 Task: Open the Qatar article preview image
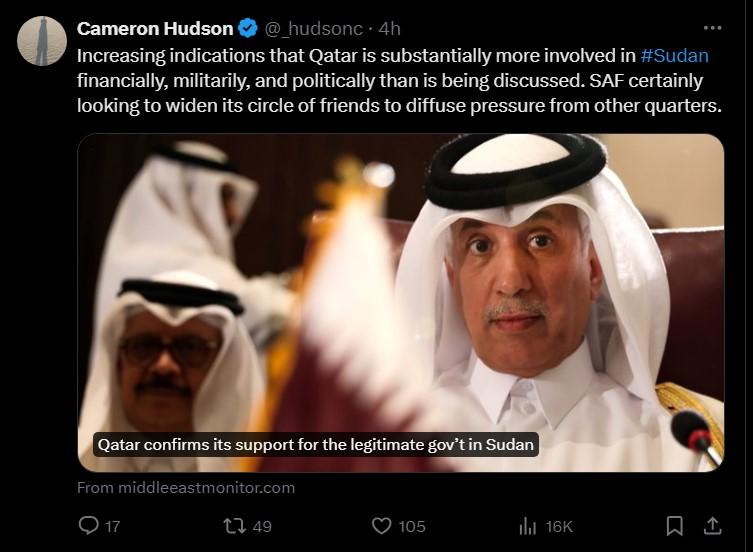pos(401,303)
